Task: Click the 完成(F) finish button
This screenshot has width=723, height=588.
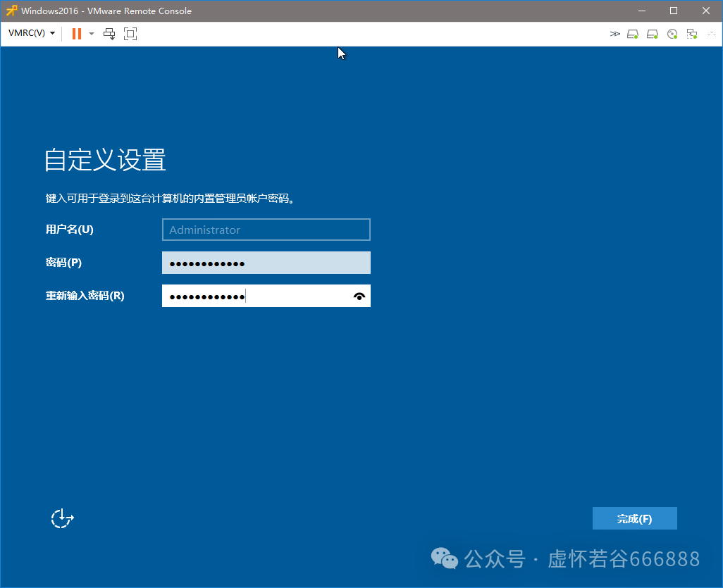Action: [634, 518]
